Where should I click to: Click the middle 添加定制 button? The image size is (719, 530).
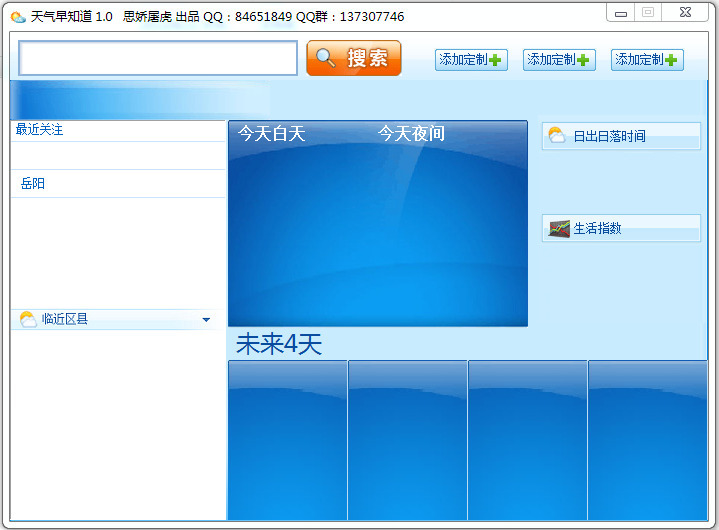[559, 60]
